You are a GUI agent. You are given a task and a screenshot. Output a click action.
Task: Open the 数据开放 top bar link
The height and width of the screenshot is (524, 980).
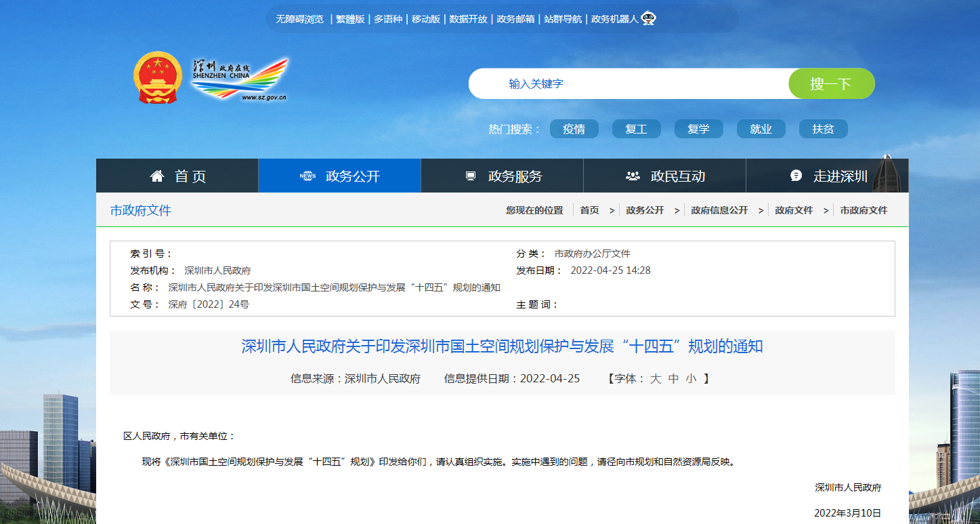468,19
